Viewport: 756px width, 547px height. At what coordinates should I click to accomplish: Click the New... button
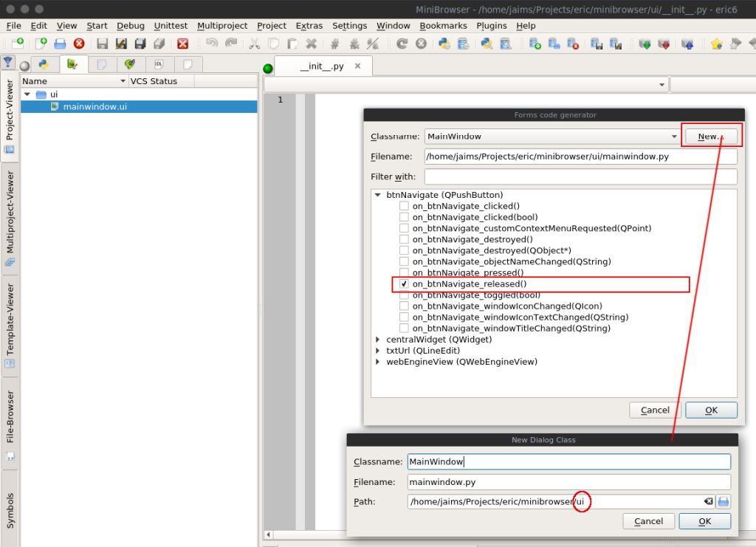pos(711,137)
